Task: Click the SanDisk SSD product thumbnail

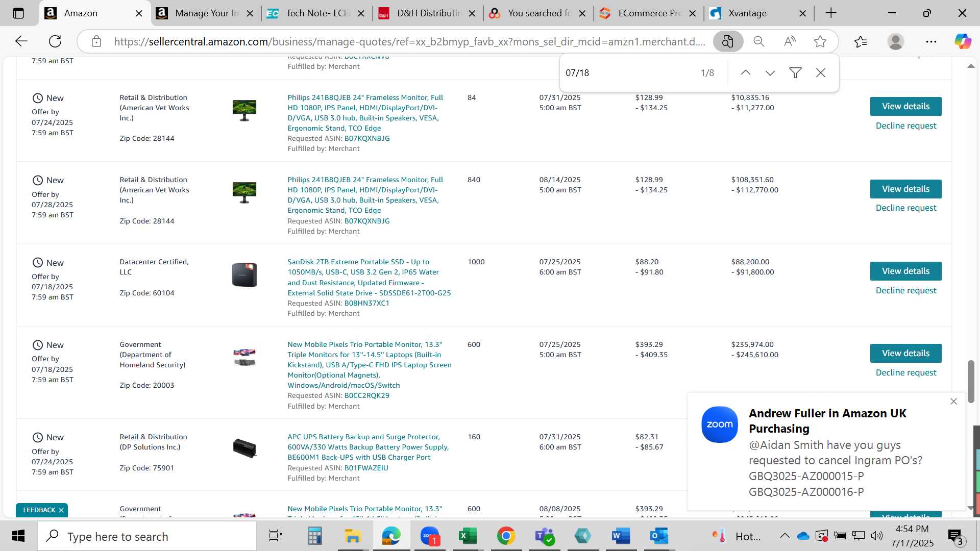Action: pyautogui.click(x=244, y=274)
